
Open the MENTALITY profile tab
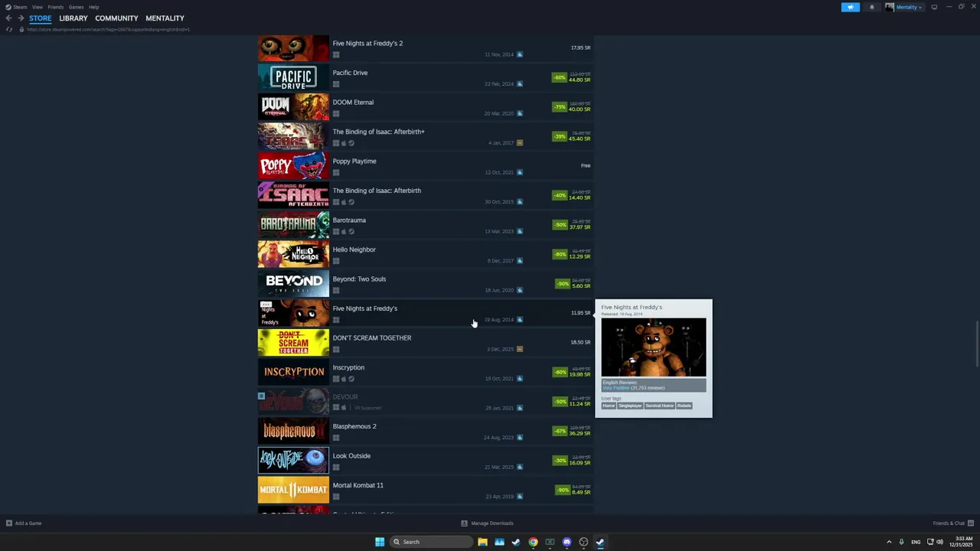(x=165, y=18)
